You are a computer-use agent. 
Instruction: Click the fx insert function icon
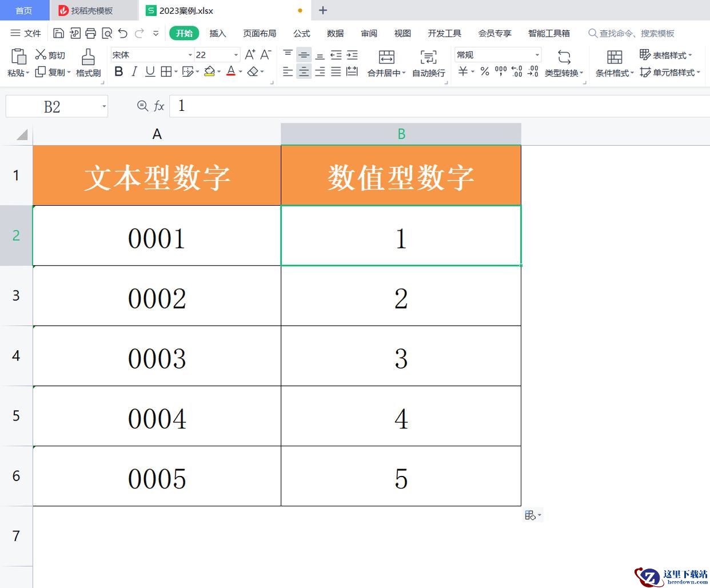pyautogui.click(x=159, y=106)
